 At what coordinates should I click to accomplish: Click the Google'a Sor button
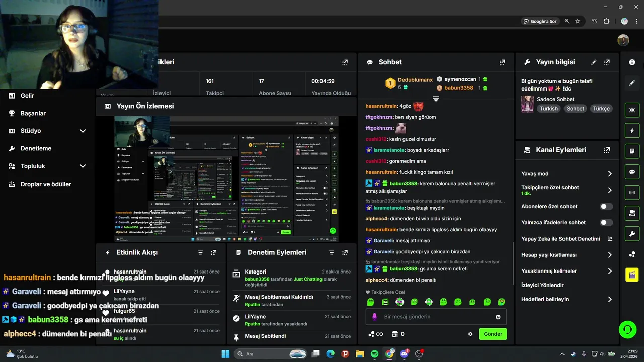(x=540, y=21)
